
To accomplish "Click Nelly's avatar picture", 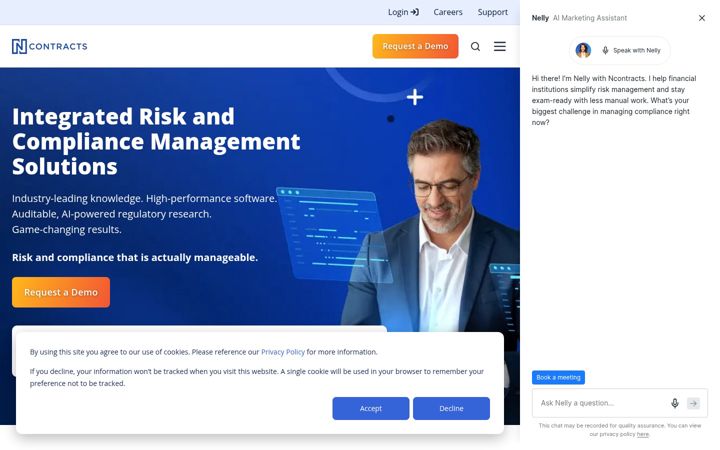I will click(583, 50).
